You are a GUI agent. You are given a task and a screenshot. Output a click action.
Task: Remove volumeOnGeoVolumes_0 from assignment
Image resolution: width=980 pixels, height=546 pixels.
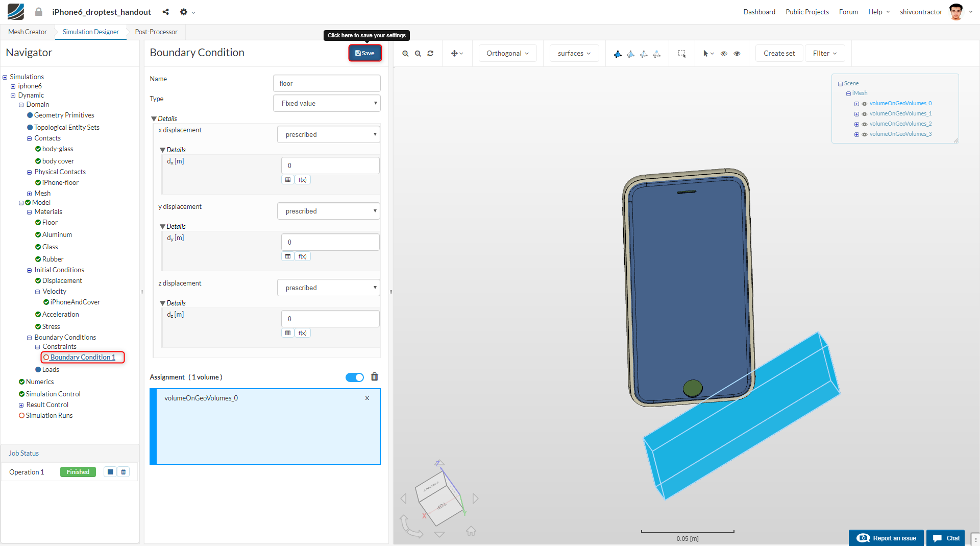tap(367, 398)
